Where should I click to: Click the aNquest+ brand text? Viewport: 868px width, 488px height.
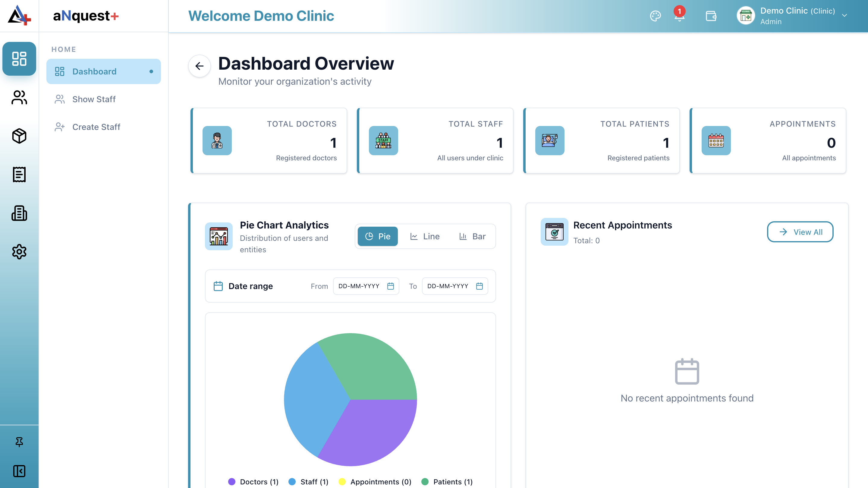point(86,15)
